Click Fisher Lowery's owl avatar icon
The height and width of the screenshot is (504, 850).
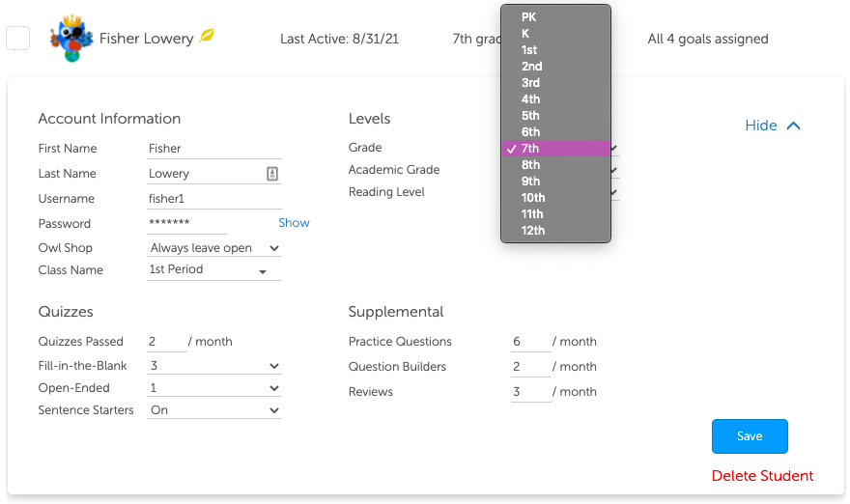[x=71, y=39]
